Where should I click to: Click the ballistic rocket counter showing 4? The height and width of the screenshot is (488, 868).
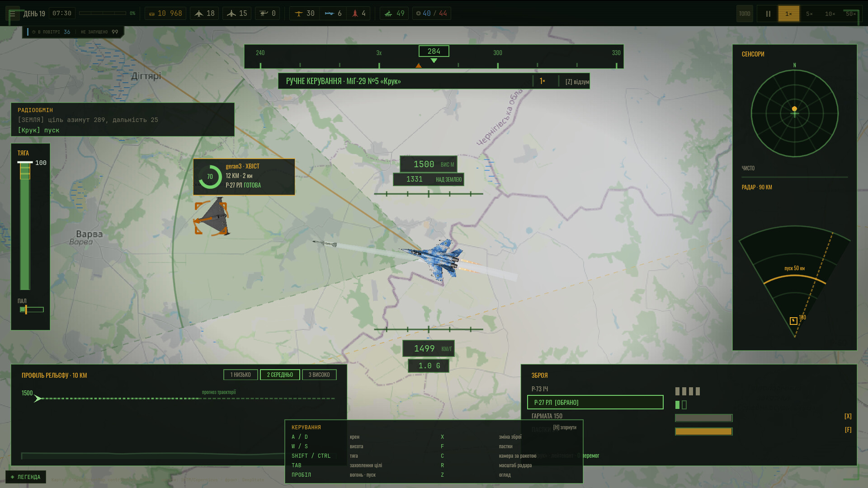coord(359,14)
